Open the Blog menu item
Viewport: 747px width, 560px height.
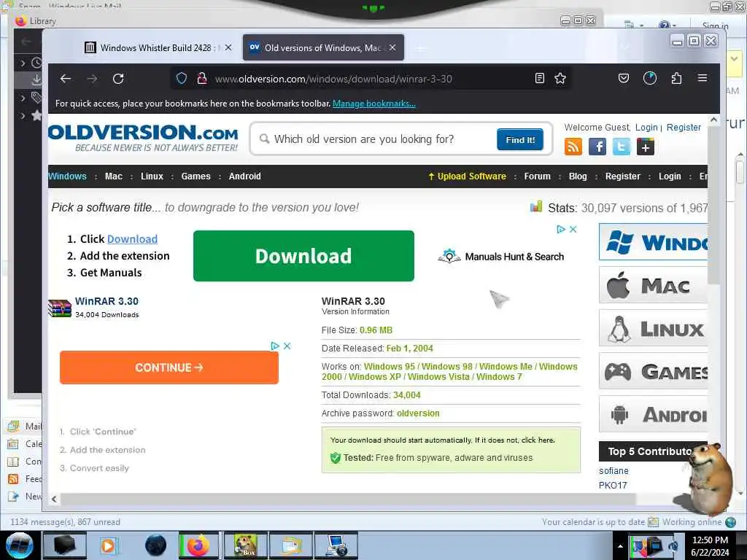pyautogui.click(x=578, y=176)
